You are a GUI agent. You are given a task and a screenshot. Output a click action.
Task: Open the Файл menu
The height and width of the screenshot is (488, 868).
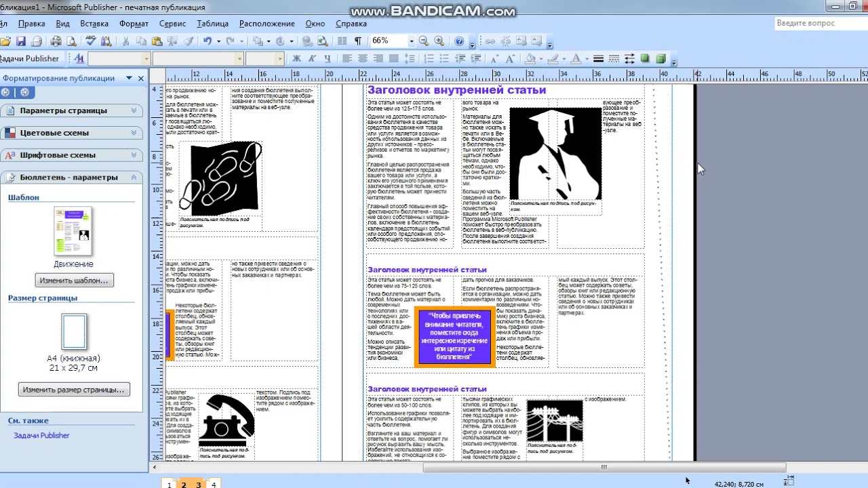click(x=3, y=24)
